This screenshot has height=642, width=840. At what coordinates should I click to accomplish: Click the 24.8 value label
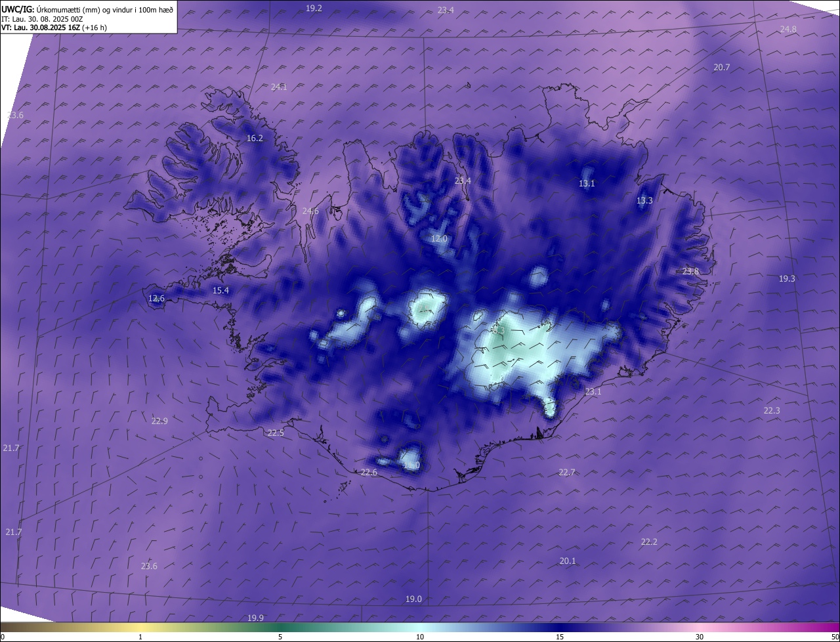click(x=788, y=29)
